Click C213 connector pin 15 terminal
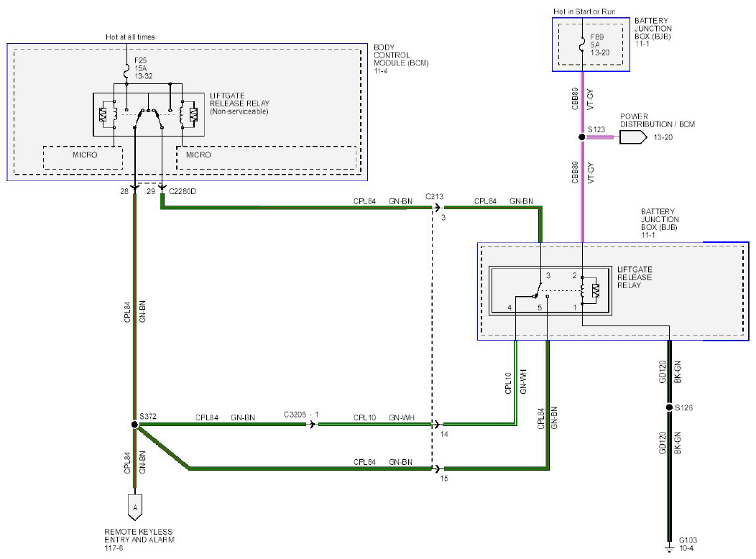The height and width of the screenshot is (559, 756). (436, 468)
